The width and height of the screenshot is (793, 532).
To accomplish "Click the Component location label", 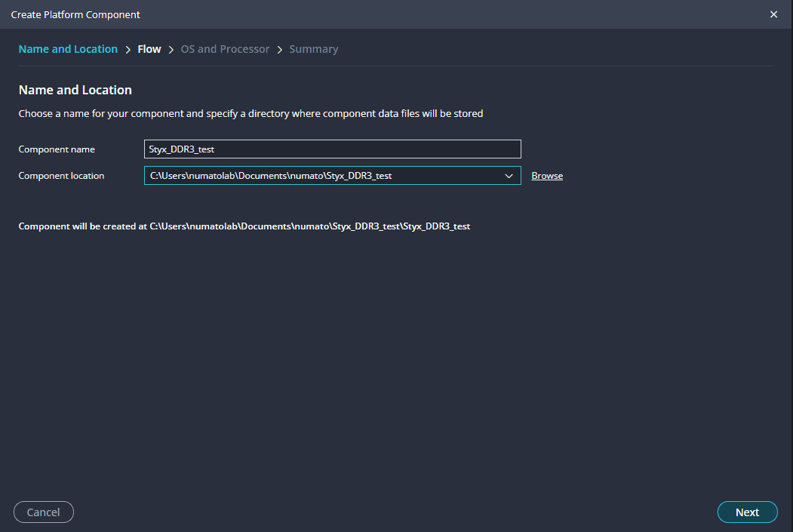I will [61, 176].
